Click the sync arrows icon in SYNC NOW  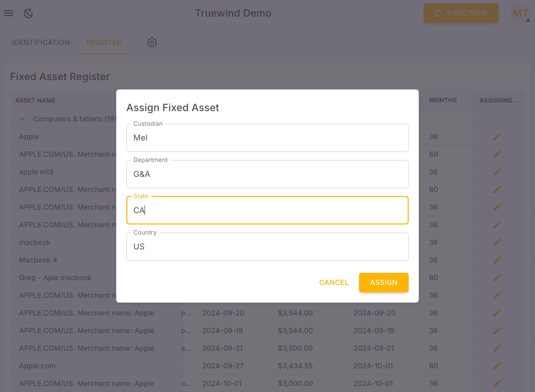tap(438, 13)
